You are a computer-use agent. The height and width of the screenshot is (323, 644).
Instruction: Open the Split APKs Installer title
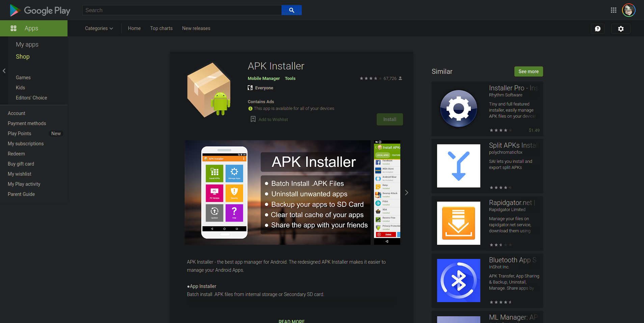coord(513,145)
